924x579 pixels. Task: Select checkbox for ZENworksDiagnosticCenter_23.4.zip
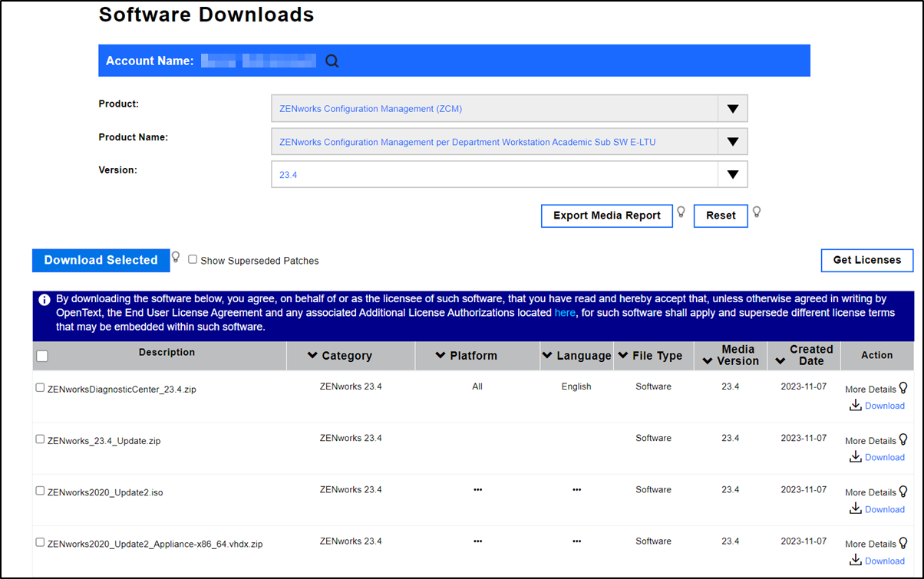pyautogui.click(x=40, y=388)
